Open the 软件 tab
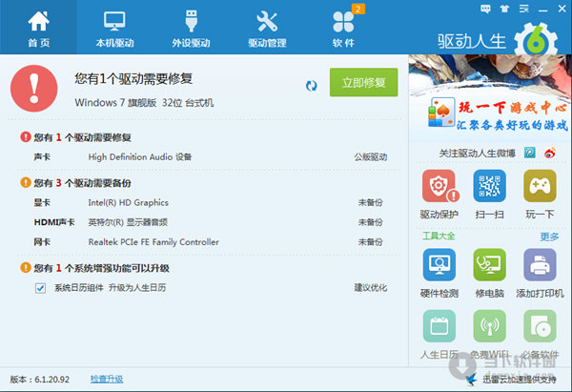The height and width of the screenshot is (392, 572). click(343, 28)
